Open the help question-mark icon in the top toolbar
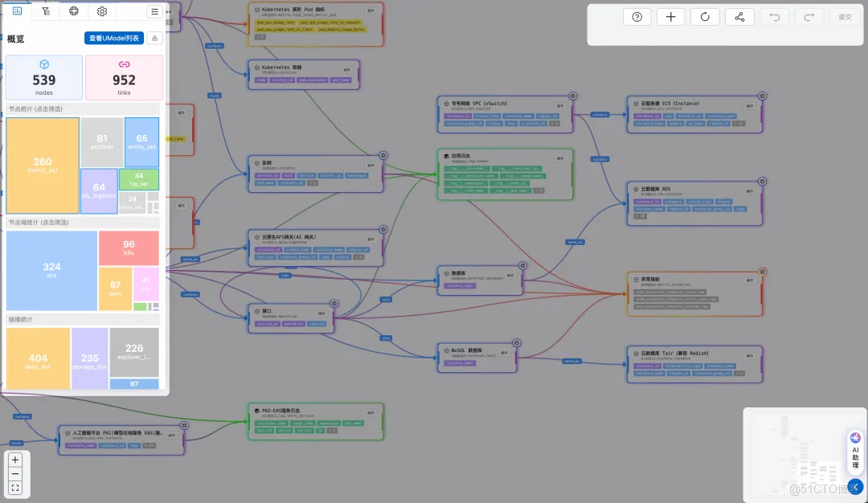This screenshot has width=868, height=503. [637, 17]
